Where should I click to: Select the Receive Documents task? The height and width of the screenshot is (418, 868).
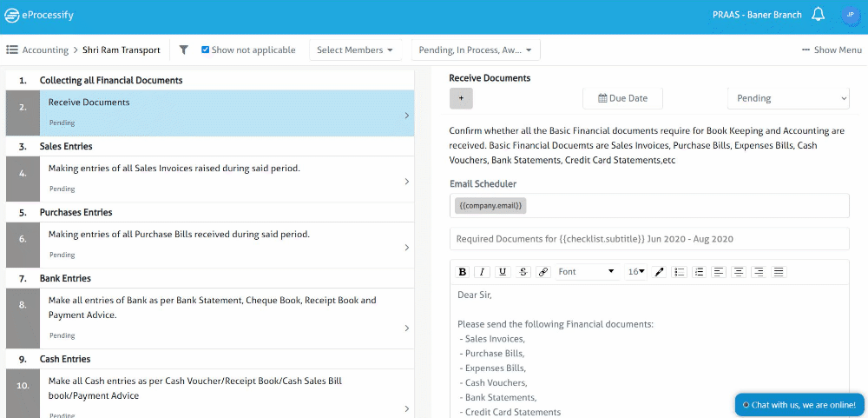[x=210, y=113]
